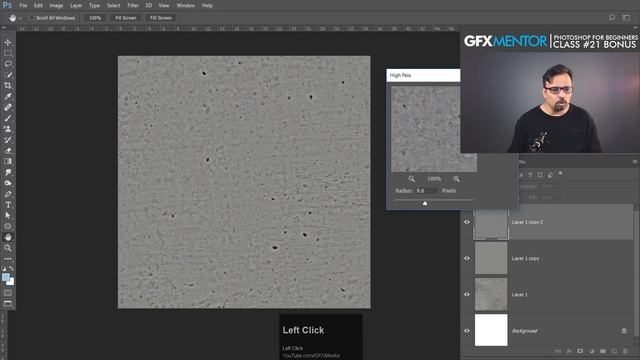This screenshot has height=360, width=640.
Task: Open the Window menu
Action: [x=186, y=5]
